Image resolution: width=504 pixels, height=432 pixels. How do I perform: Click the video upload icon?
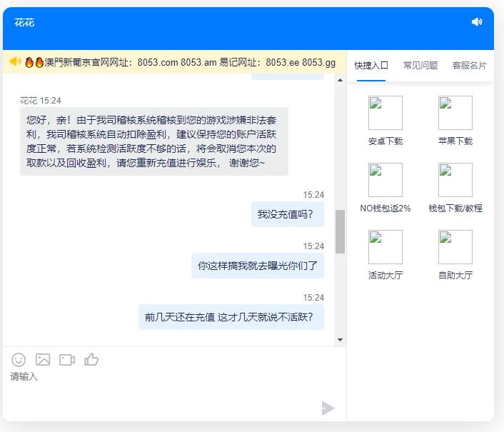[67, 360]
